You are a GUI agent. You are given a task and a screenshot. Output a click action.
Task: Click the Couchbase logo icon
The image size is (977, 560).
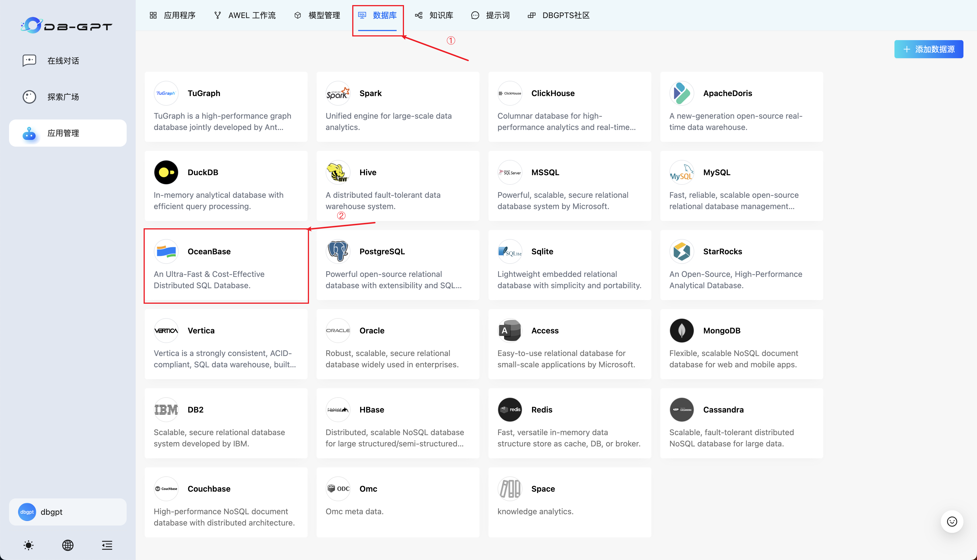(x=166, y=489)
